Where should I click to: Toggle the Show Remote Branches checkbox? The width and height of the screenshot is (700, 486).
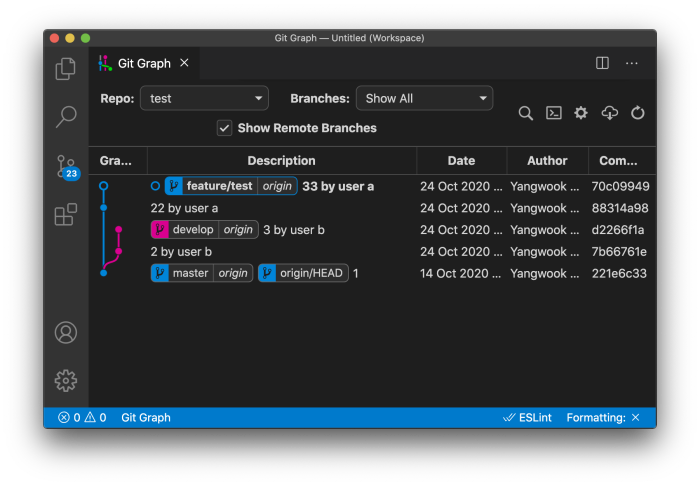[x=225, y=128]
